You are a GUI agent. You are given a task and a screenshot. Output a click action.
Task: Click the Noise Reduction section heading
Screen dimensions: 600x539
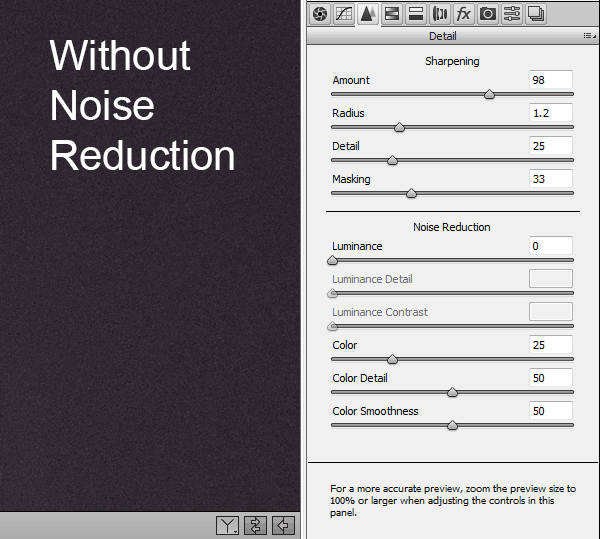pyautogui.click(x=452, y=227)
